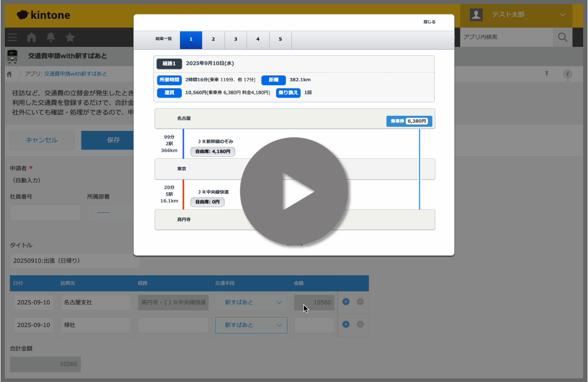This screenshot has height=382, width=588.
Task: Open 駅すぱあと dropdown in first row
Action: click(x=251, y=302)
